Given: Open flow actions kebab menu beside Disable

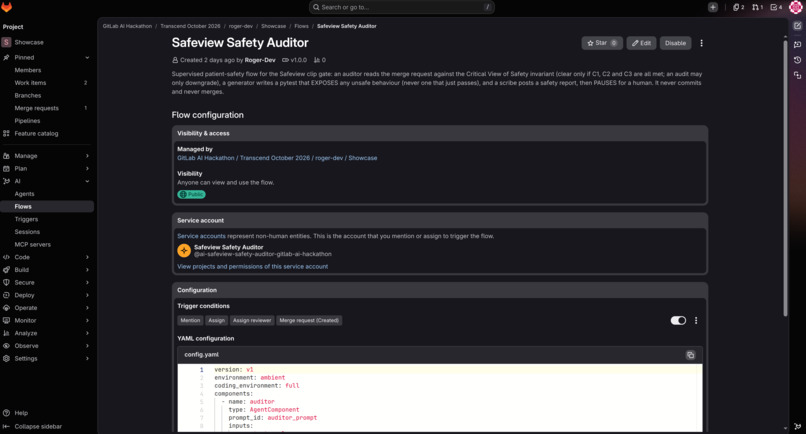Looking at the screenshot, I should point(701,43).
